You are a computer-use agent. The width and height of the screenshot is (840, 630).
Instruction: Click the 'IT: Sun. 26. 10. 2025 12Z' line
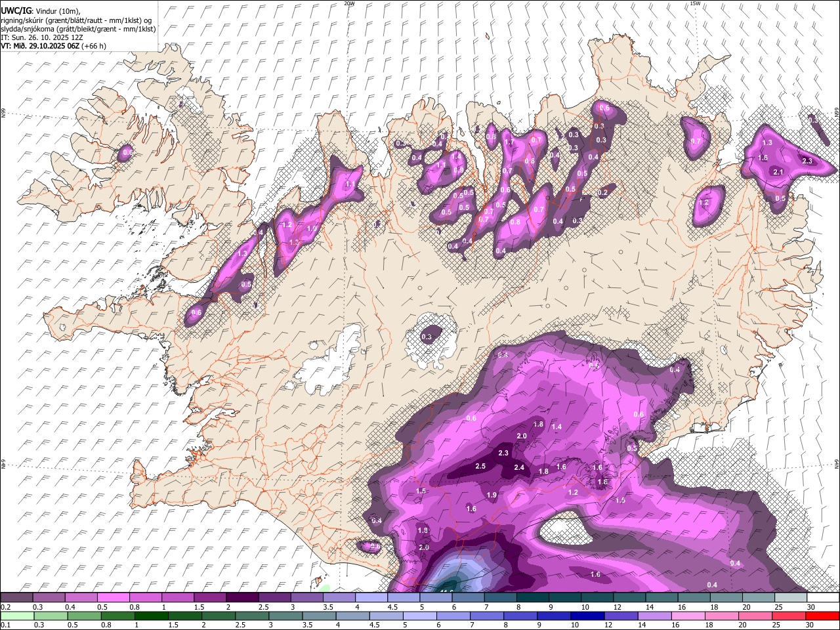(x=42, y=37)
